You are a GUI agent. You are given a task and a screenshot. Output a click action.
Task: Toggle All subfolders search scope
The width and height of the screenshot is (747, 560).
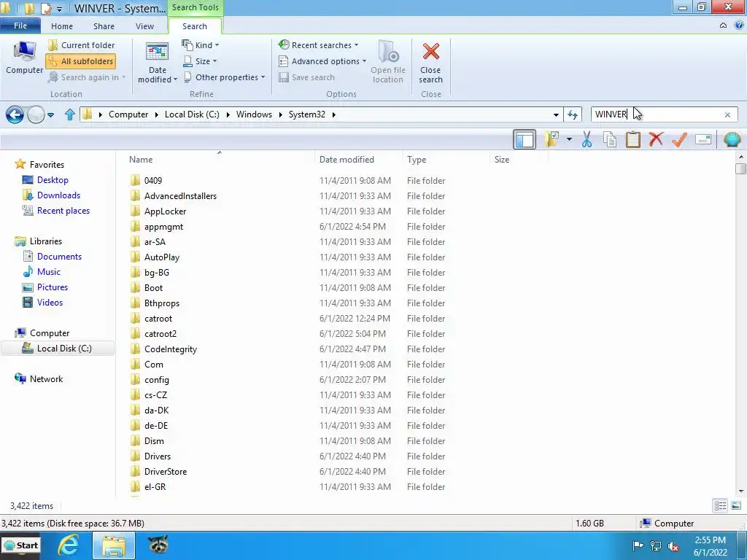click(x=80, y=61)
